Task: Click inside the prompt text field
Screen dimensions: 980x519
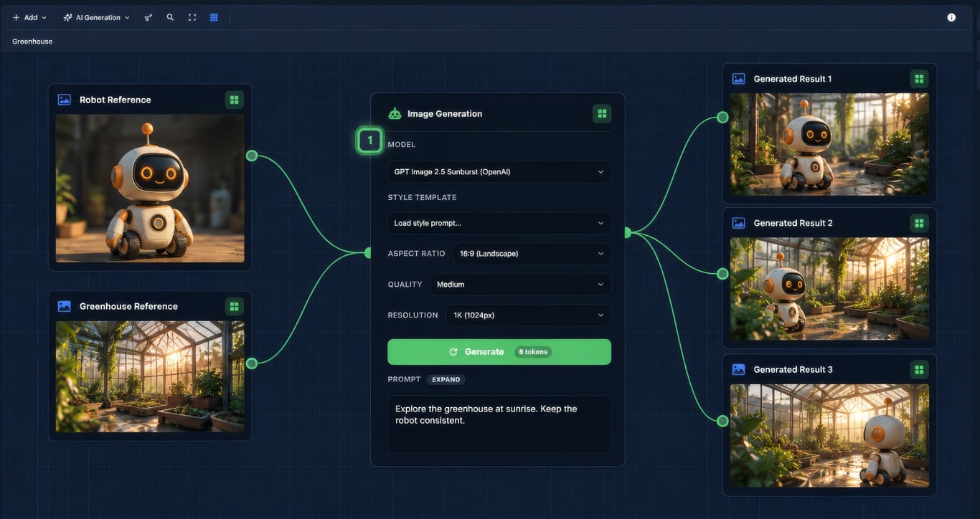Action: (499, 424)
